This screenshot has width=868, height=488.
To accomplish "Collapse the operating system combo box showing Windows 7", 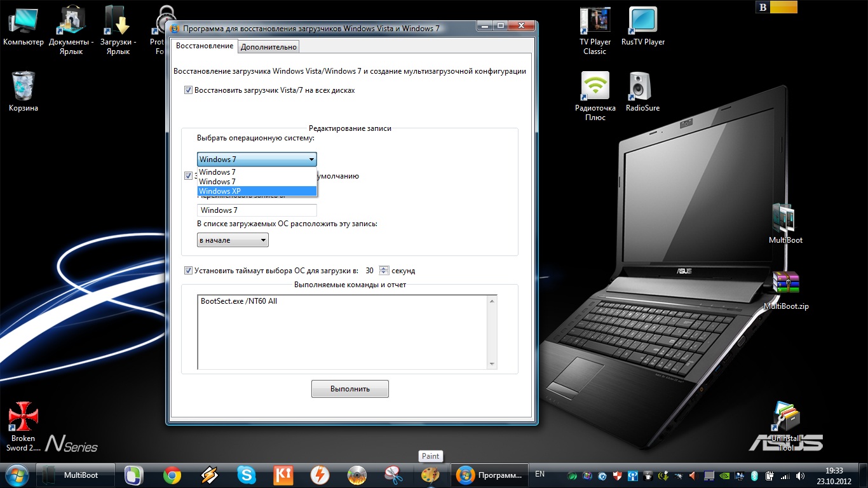I will point(257,159).
